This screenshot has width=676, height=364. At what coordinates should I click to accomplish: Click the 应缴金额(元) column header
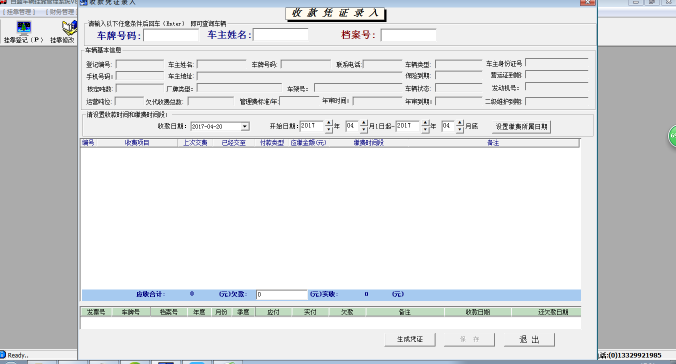tap(308, 143)
